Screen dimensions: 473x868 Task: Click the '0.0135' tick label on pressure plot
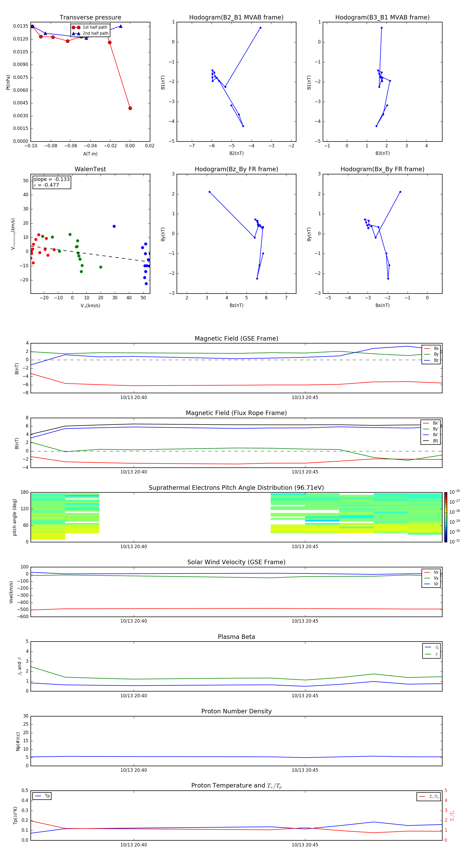pyautogui.click(x=20, y=26)
